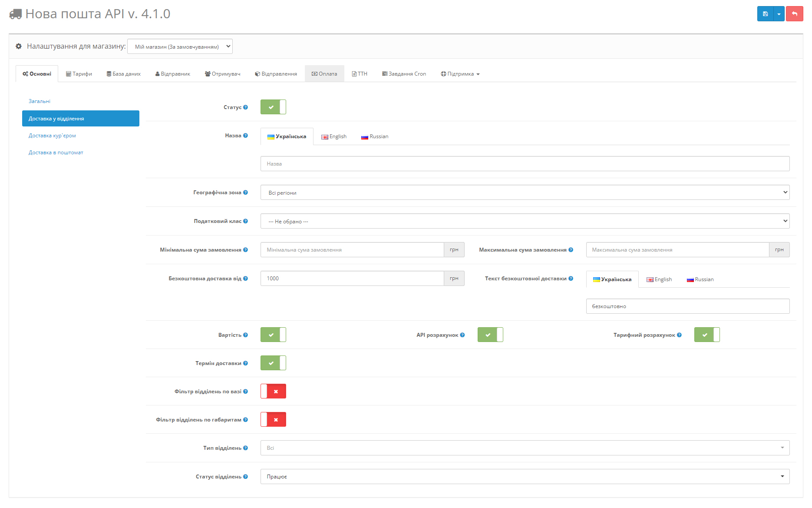Enable Фільтр відділень по габаритам switch
Image resolution: width=812 pixels, height=508 pixels.
273,419
